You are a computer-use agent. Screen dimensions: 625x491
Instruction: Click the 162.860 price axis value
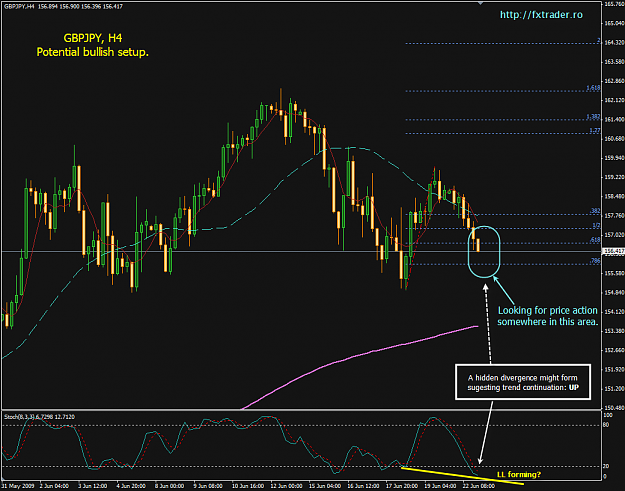coord(614,81)
